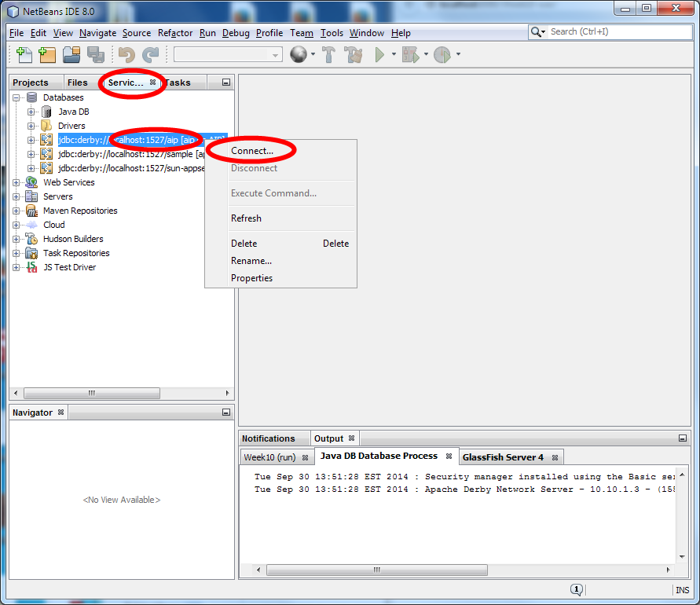This screenshot has width=700, height=605.
Task: Select Connect in the context menu
Action: (250, 150)
